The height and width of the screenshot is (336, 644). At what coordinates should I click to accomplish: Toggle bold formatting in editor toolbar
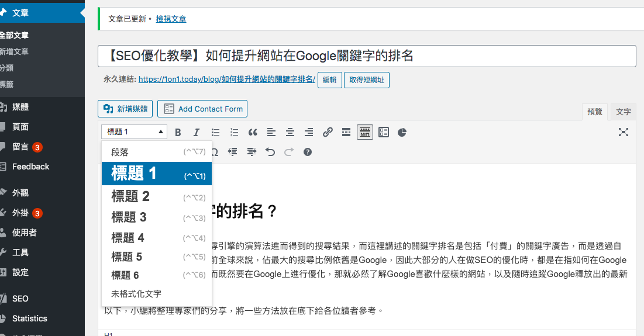[178, 133]
